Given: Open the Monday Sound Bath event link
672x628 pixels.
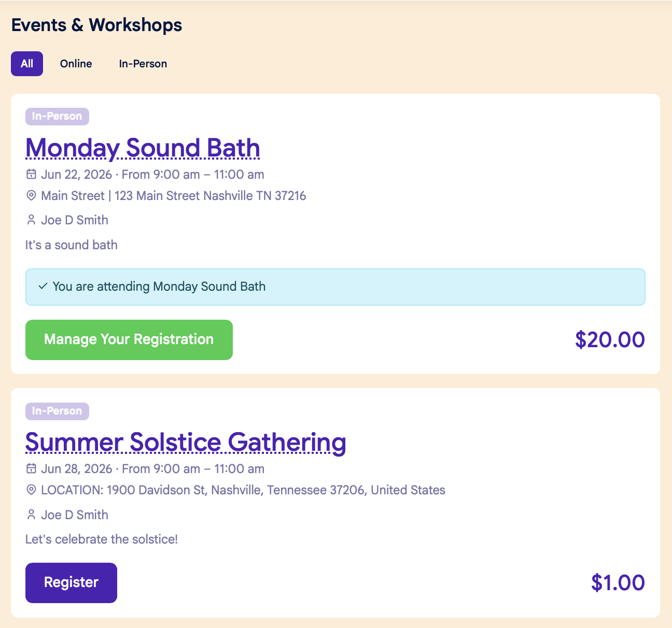Looking at the screenshot, I should [x=143, y=148].
